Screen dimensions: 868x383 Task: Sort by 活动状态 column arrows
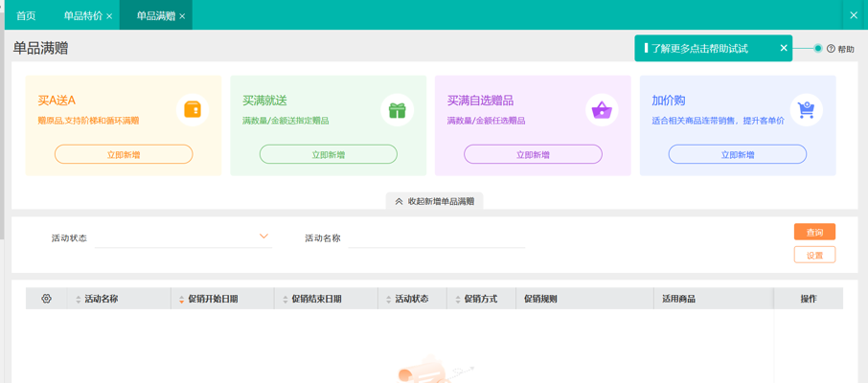(388, 300)
